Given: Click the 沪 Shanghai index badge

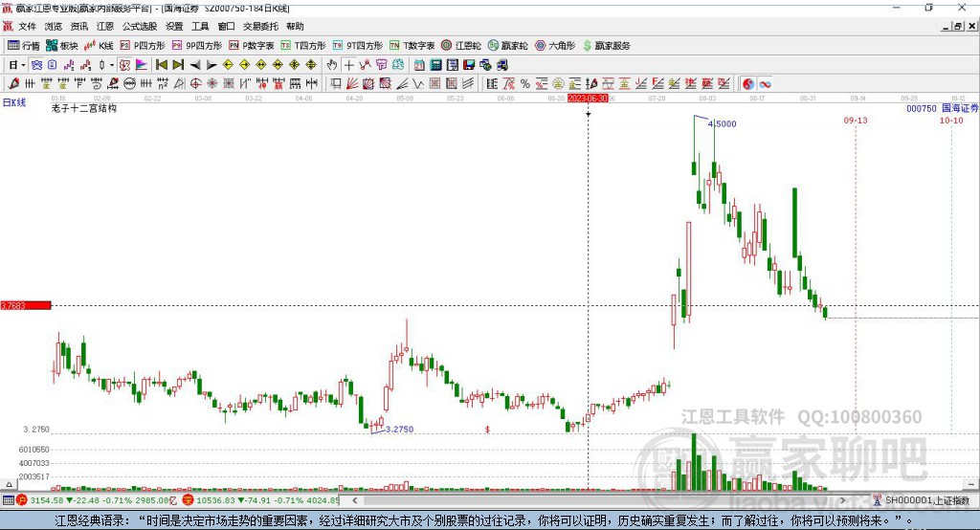Looking at the screenshot, I should coord(22,500).
